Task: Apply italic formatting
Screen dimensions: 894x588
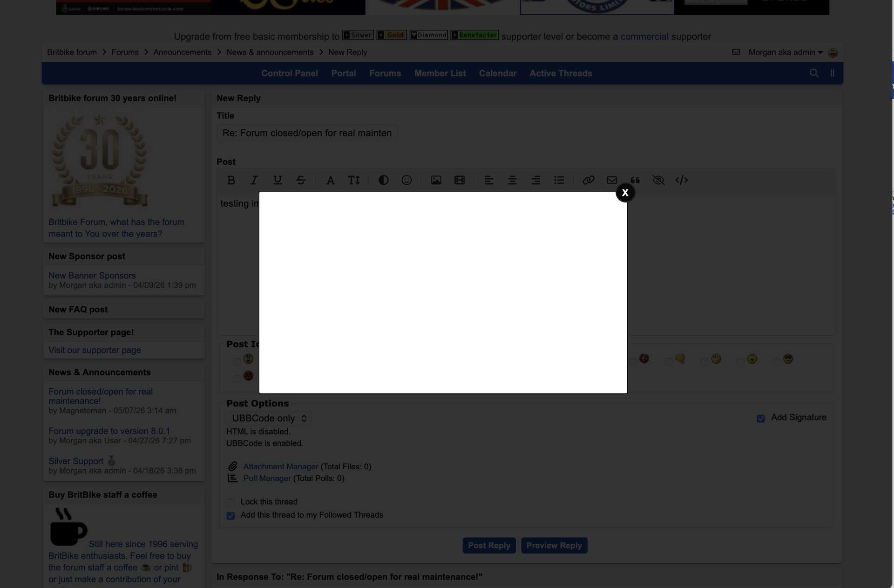Action: (x=254, y=180)
